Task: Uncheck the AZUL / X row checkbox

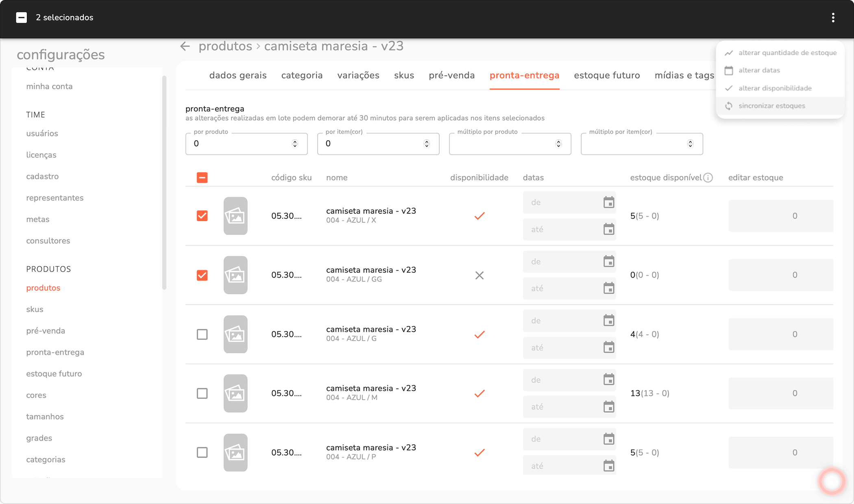Action: click(202, 216)
